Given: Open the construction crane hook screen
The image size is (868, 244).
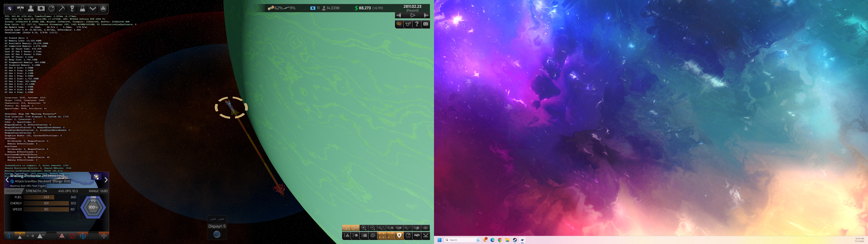Looking at the screenshot, I should [72, 8].
